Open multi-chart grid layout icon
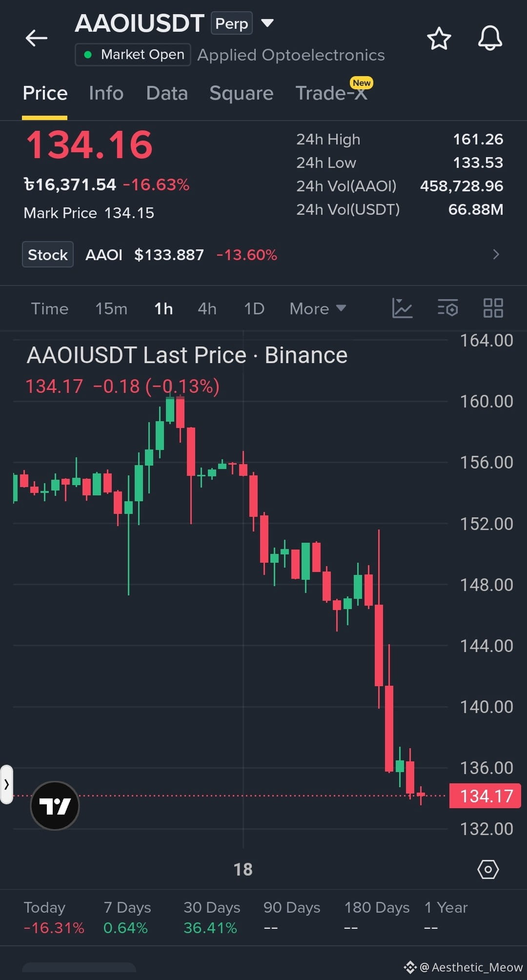The height and width of the screenshot is (980, 527). point(493,308)
